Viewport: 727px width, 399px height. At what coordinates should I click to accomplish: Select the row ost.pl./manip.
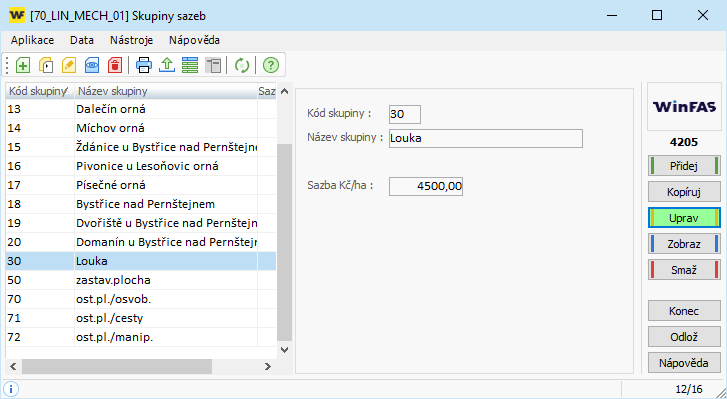[141, 337]
